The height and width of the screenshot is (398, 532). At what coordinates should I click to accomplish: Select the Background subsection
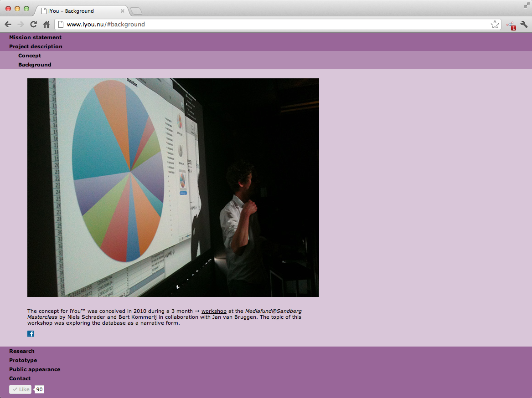click(35, 65)
